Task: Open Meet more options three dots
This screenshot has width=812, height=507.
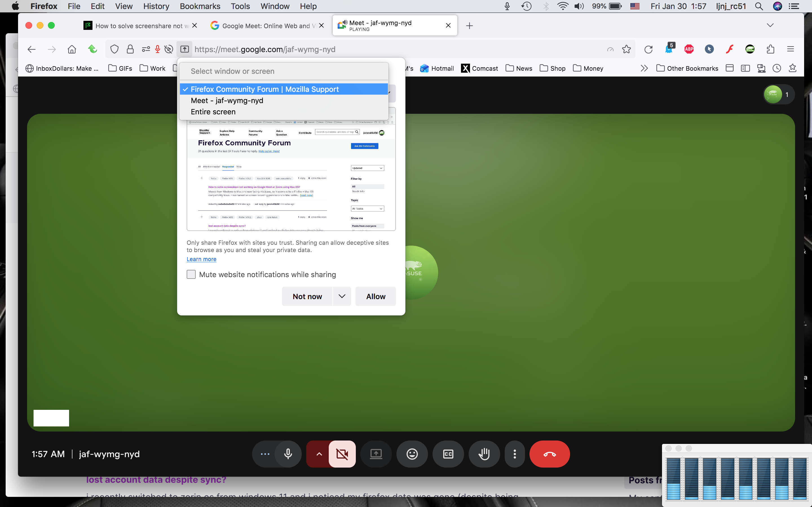Action: (515, 454)
